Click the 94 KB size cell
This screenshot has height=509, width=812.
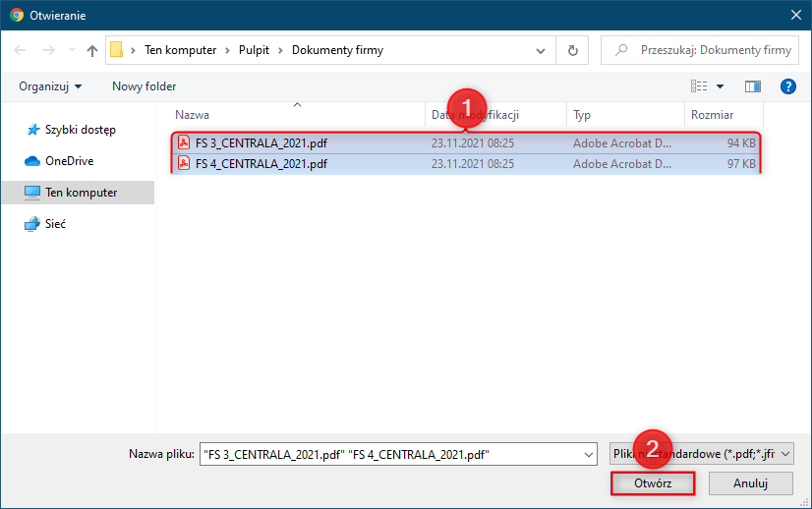(x=741, y=142)
